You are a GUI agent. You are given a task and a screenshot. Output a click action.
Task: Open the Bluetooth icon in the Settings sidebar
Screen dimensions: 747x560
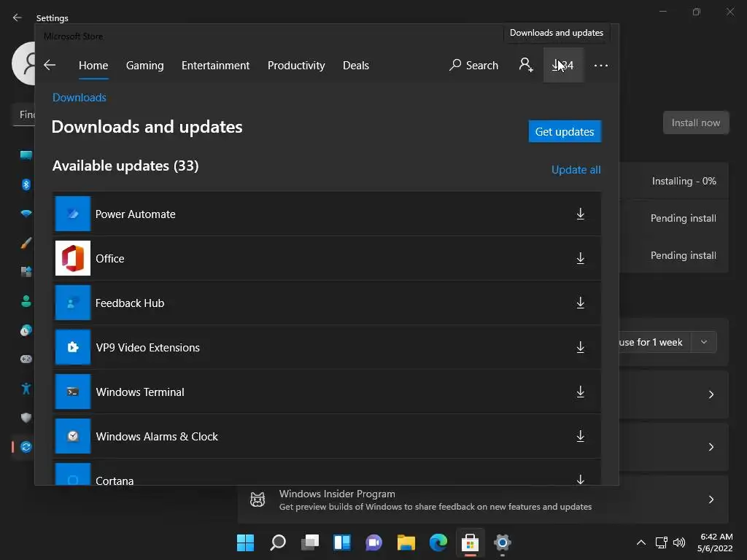26,184
